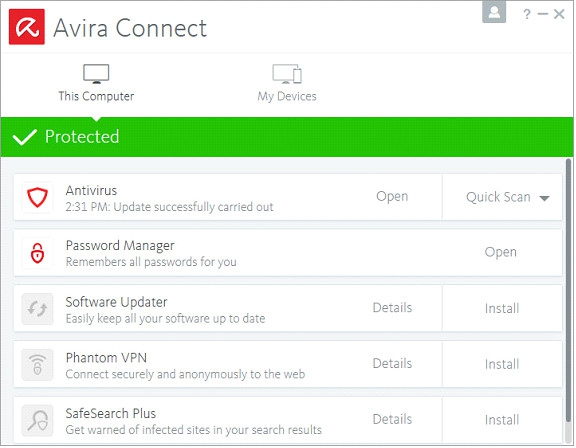The height and width of the screenshot is (448, 576).
Task: Select the My Devices multi-device icon
Action: (287, 73)
